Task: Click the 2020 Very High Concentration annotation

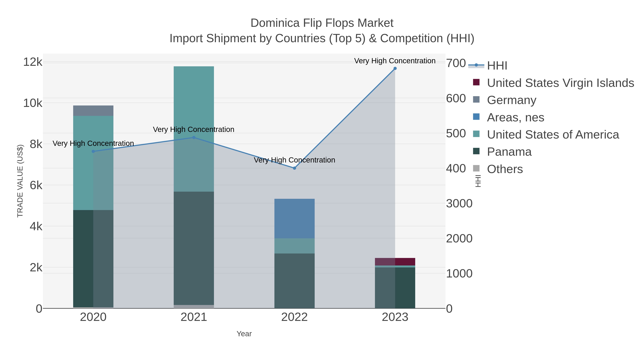Action: point(93,143)
